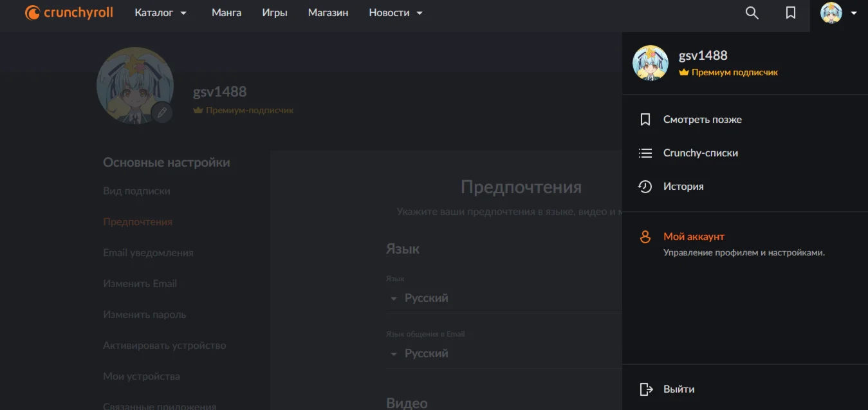The image size is (868, 410).
Task: Collapse the account menu arrow in header
Action: (x=854, y=13)
